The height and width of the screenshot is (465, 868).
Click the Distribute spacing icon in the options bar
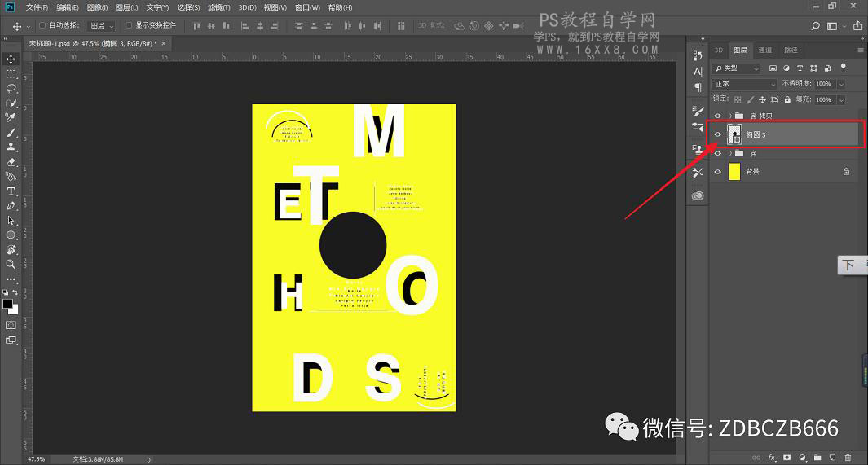click(x=401, y=26)
